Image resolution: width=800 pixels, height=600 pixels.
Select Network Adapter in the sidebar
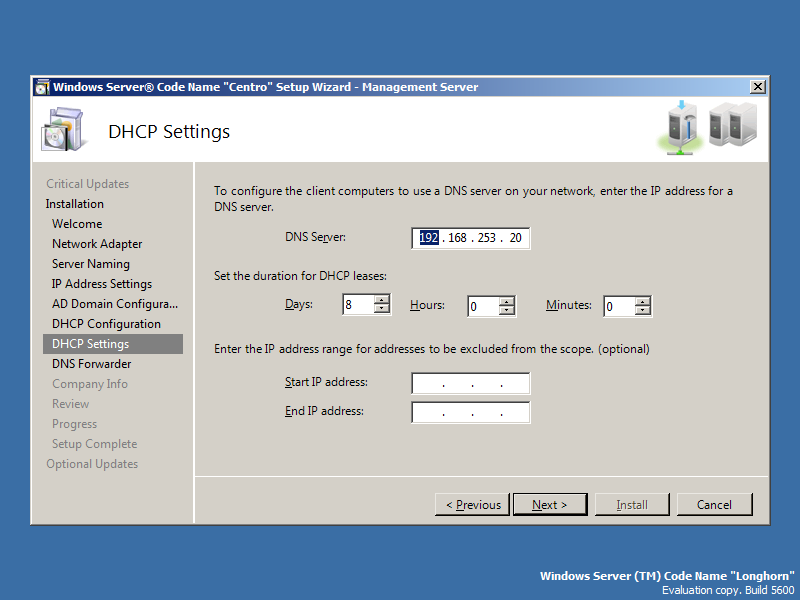(x=97, y=244)
